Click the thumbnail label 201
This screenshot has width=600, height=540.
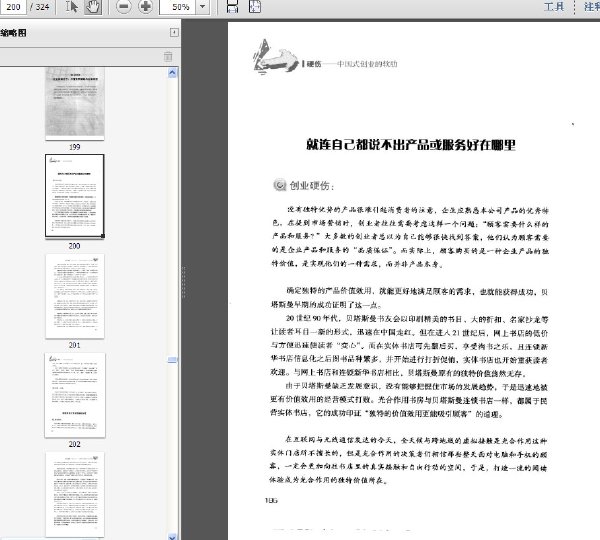[75, 345]
